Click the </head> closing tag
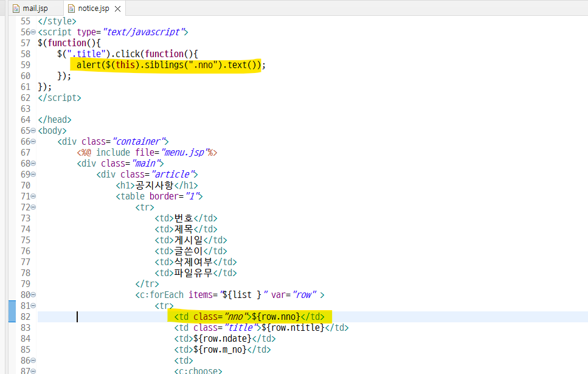This screenshot has width=588, height=374. (x=54, y=120)
